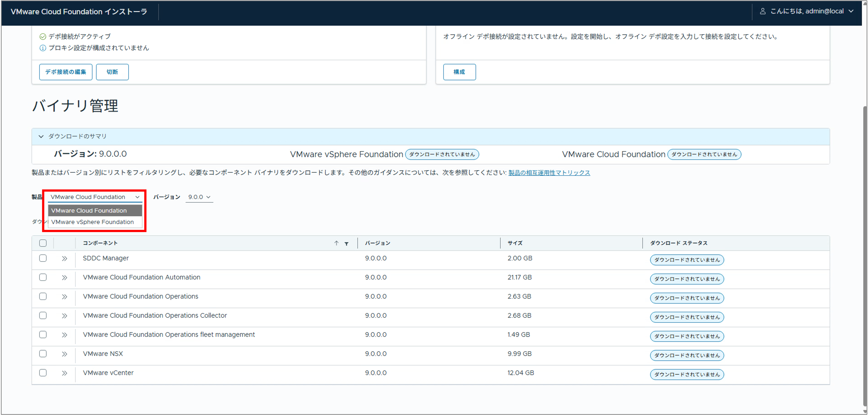Collapse the ダウンロードのサマリ section
868x415 pixels.
(41, 137)
